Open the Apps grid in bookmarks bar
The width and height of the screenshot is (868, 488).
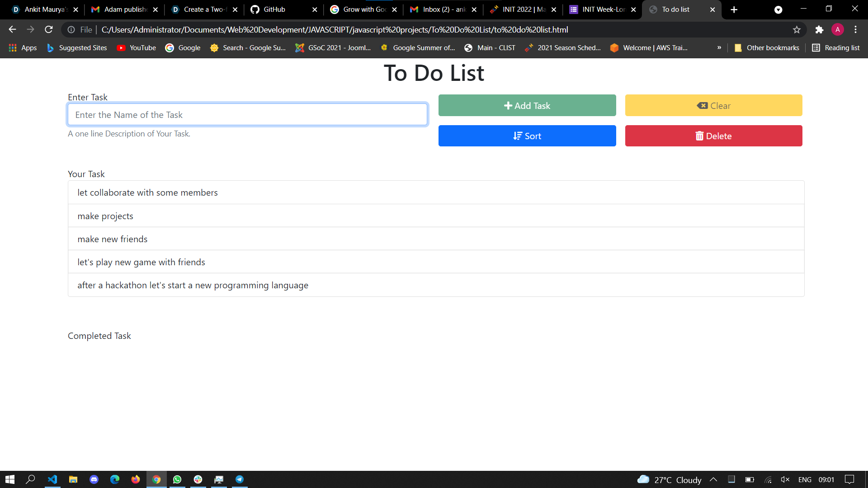pyautogui.click(x=23, y=48)
